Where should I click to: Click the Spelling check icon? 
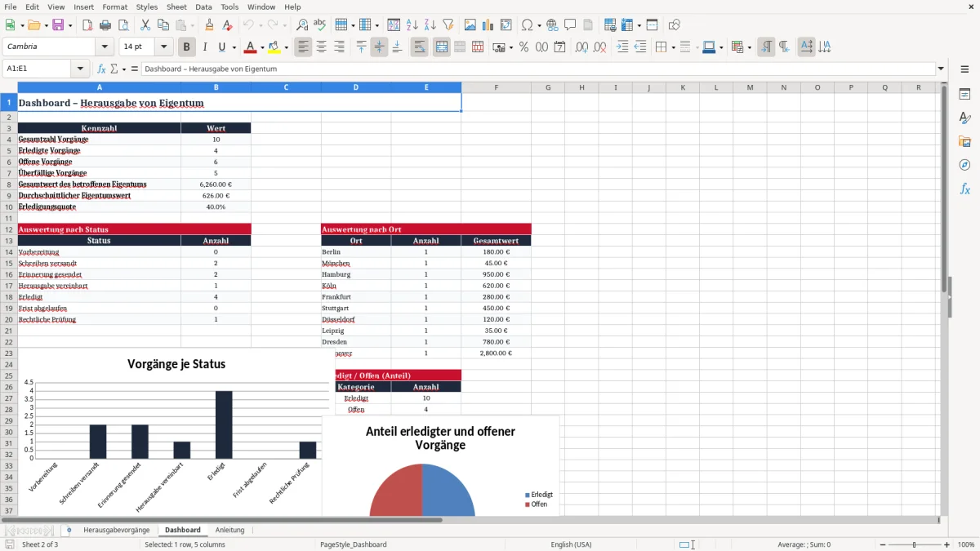tap(320, 25)
